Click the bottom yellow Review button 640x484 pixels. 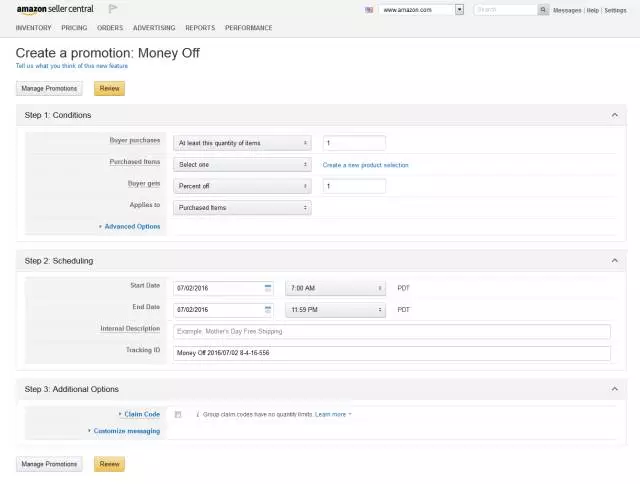point(109,464)
